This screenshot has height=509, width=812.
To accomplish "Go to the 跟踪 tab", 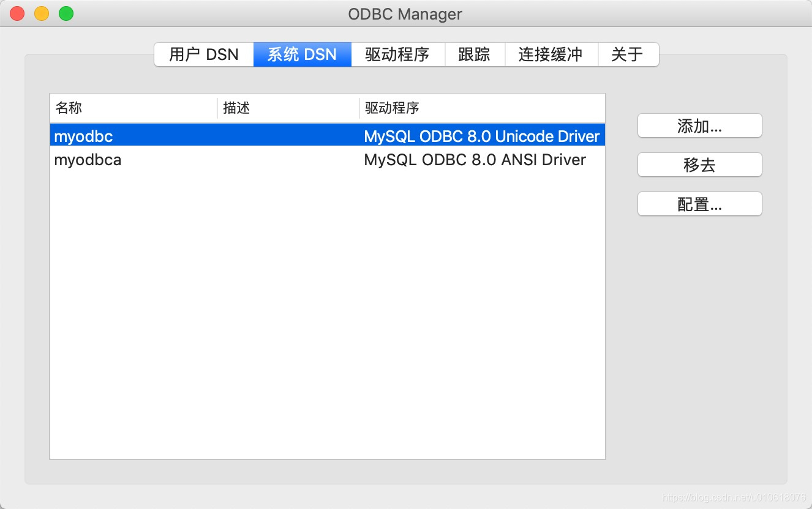I will click(x=475, y=54).
